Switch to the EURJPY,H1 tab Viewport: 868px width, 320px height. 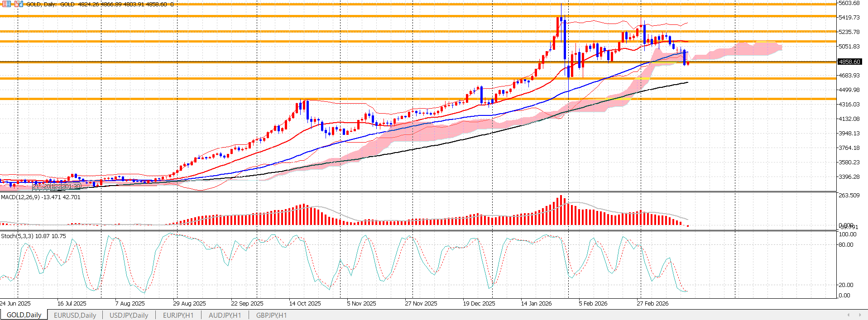178,315
